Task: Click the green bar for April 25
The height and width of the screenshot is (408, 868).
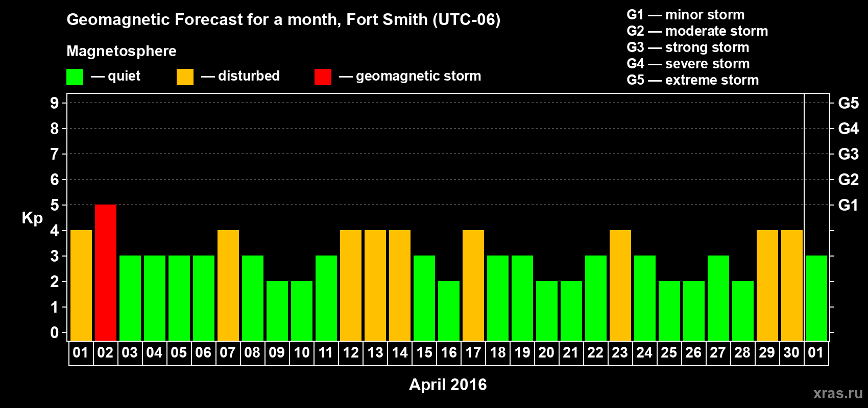Action: point(669,311)
